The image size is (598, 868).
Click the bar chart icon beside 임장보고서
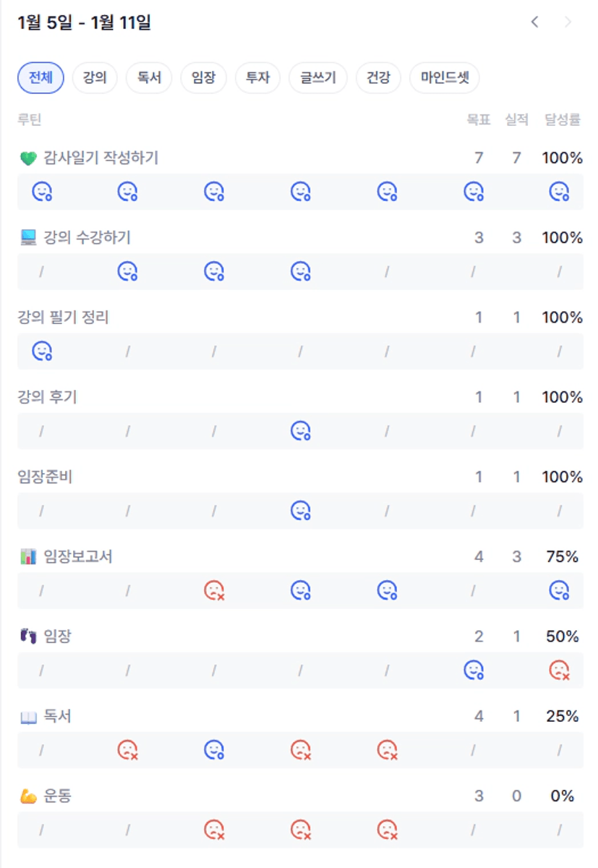[x=28, y=557]
